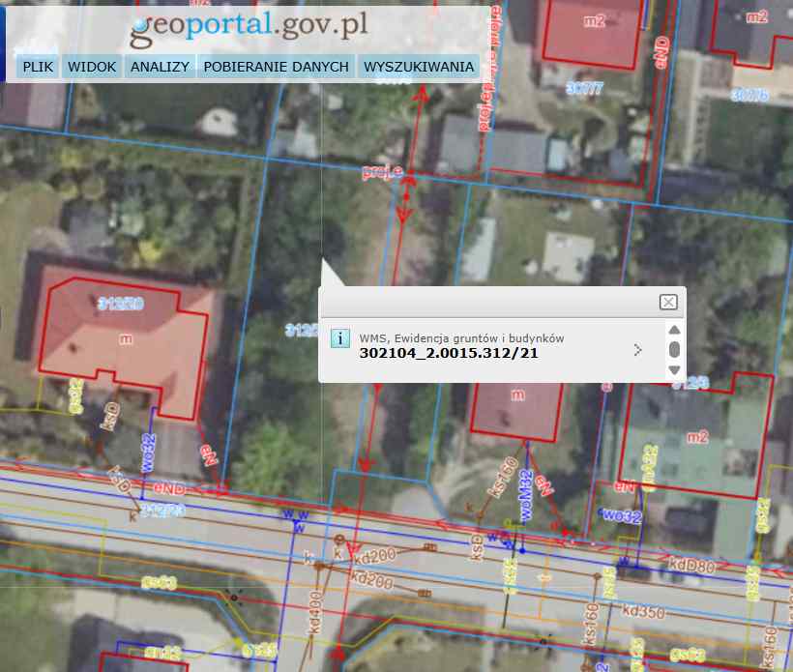This screenshot has width=793, height=672.
Task: Open POBIERANIE DANYCH menu
Action: tap(276, 67)
